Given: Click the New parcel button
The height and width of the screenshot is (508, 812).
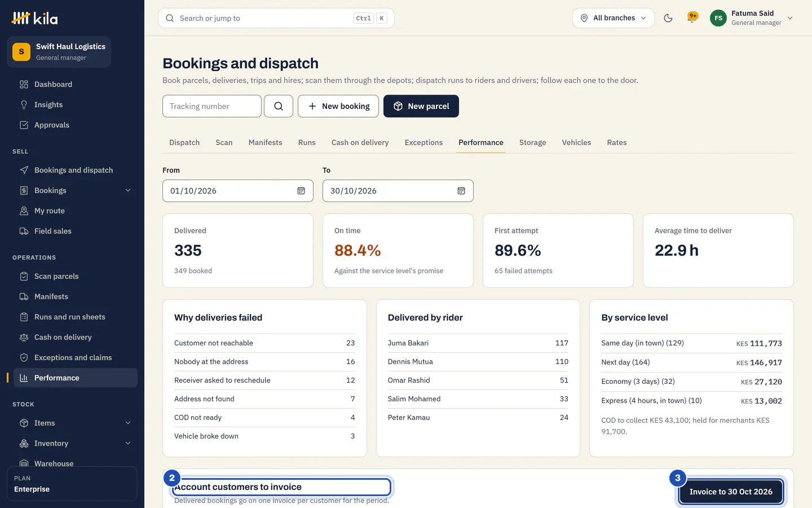Looking at the screenshot, I should click(421, 106).
